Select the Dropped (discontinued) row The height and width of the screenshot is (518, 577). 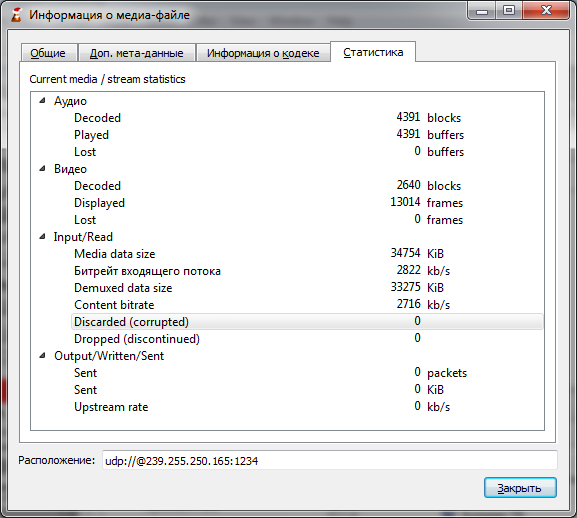307,338
